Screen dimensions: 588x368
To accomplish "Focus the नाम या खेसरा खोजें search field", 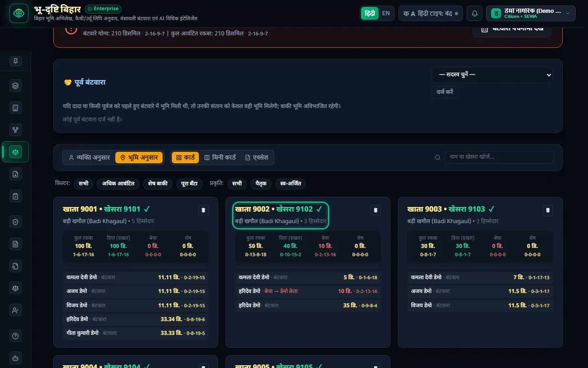I will pos(499,157).
